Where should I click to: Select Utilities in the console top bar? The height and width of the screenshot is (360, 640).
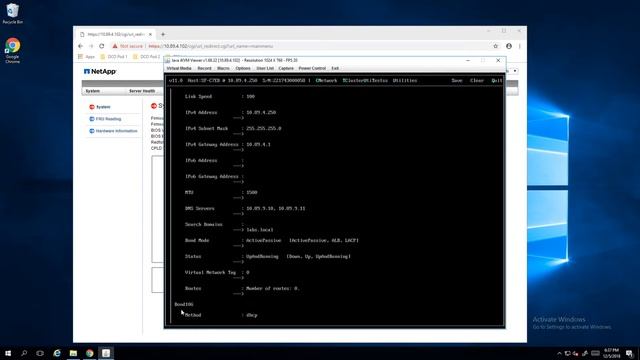pos(405,80)
